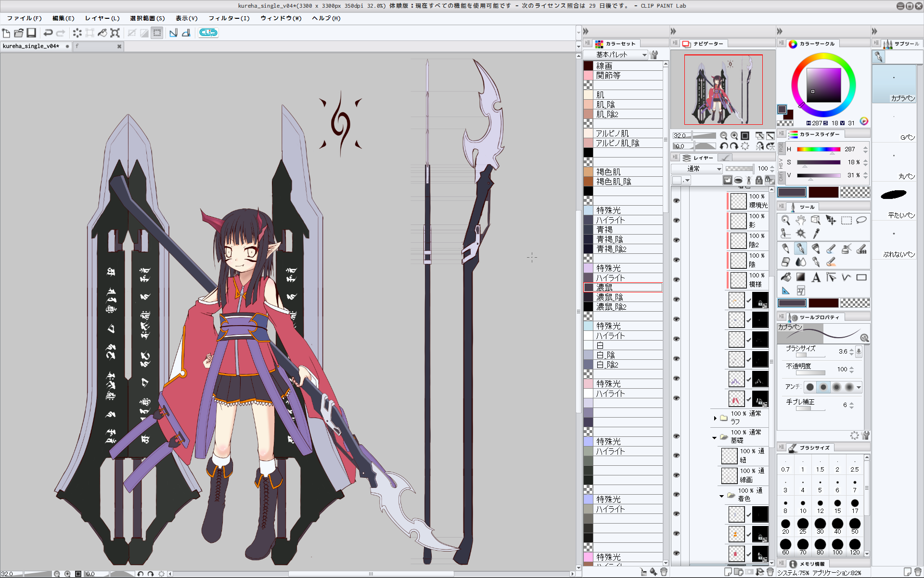
Task: Hide the 影 layer with its eye
Action: coord(676,220)
